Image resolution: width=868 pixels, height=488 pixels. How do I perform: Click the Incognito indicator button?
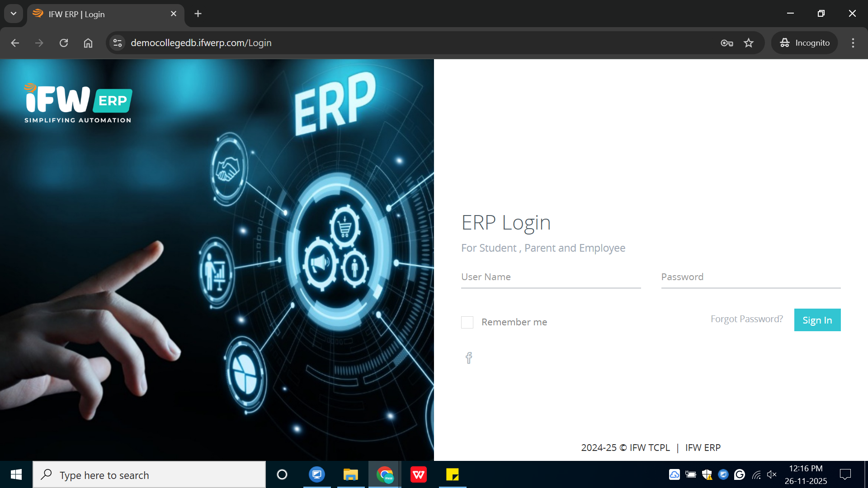[805, 43]
